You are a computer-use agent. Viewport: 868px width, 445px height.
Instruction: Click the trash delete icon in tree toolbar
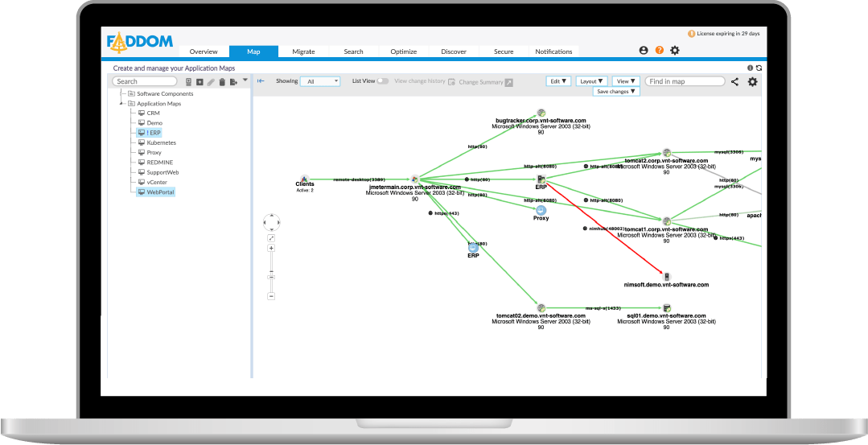click(x=222, y=82)
